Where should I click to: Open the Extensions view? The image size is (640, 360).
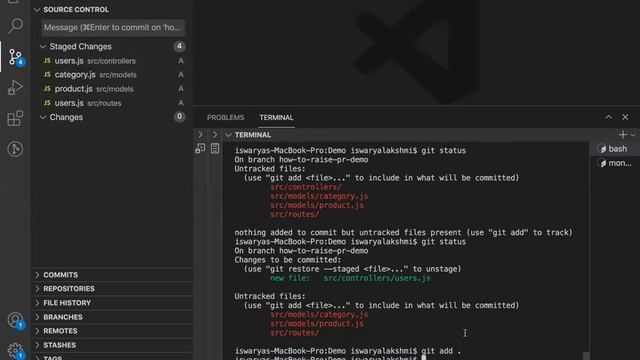click(x=15, y=118)
